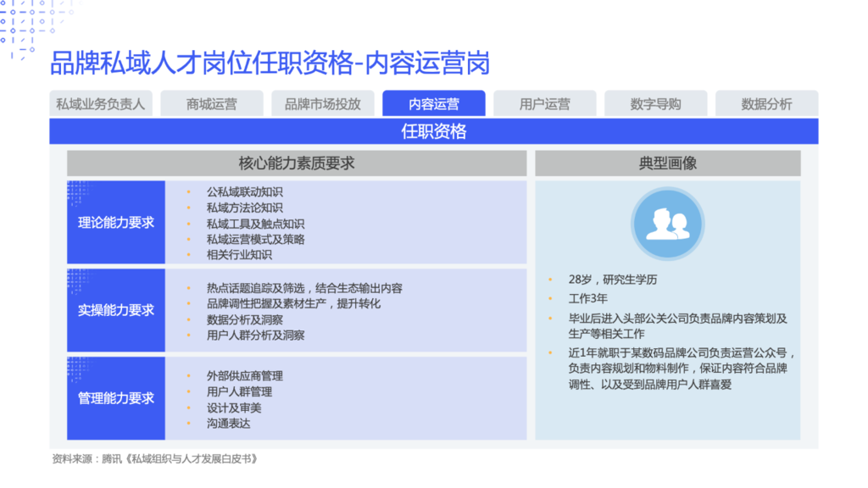This screenshot has height=488, width=868.
Task: Click the text 沟通表达
Action: point(228,424)
